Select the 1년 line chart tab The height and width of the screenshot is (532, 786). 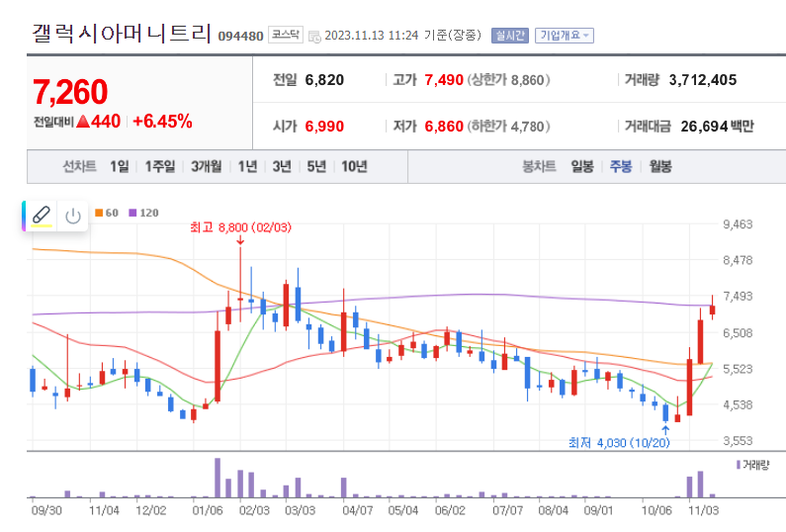247,166
